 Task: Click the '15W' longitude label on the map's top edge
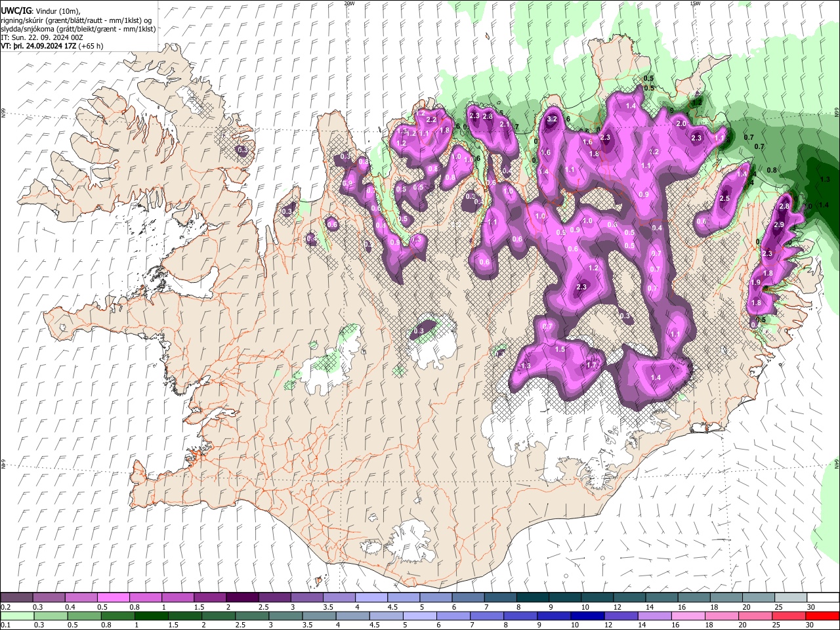click(x=694, y=3)
